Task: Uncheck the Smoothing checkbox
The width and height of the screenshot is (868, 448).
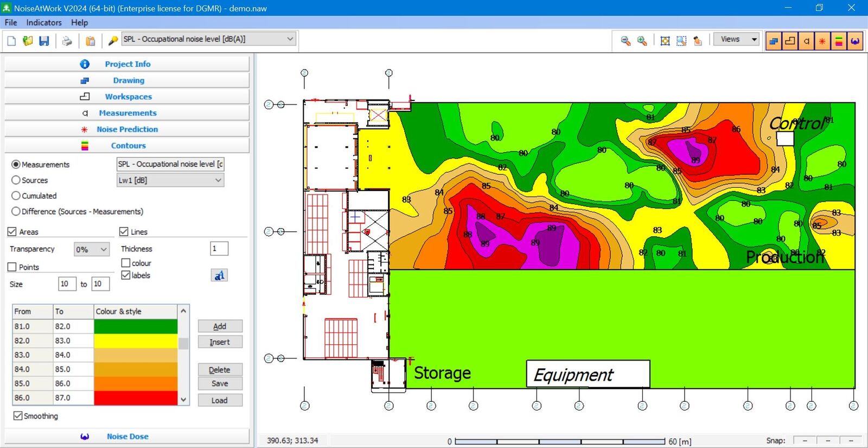Action: click(18, 416)
